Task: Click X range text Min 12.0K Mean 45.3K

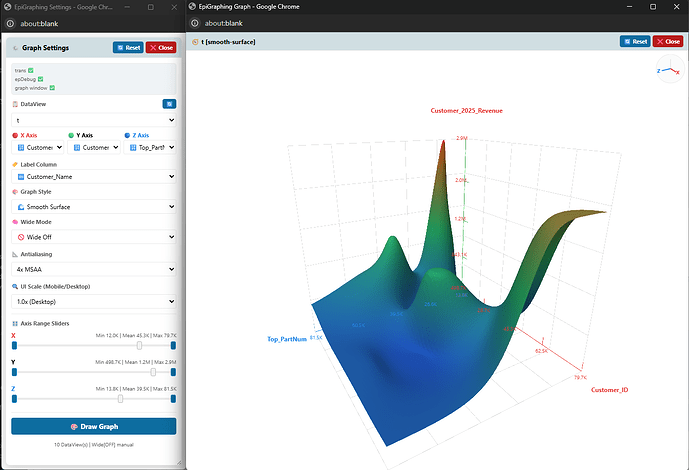Action: (x=136, y=335)
